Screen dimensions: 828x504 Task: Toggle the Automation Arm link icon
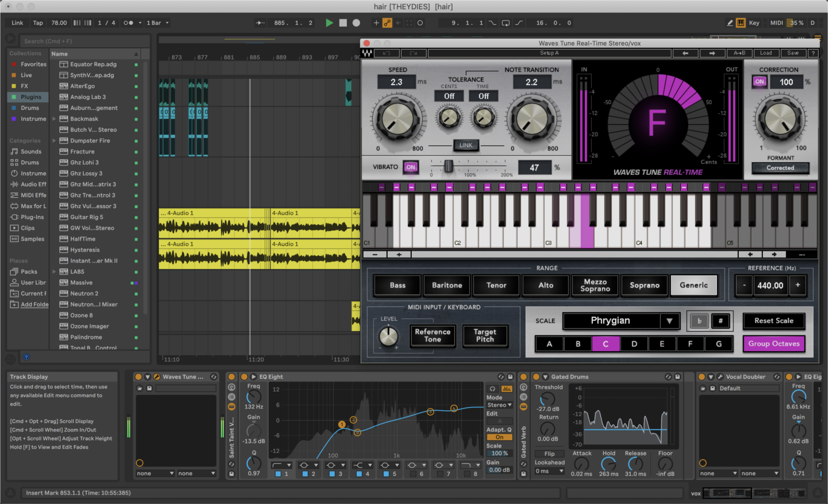(x=387, y=23)
